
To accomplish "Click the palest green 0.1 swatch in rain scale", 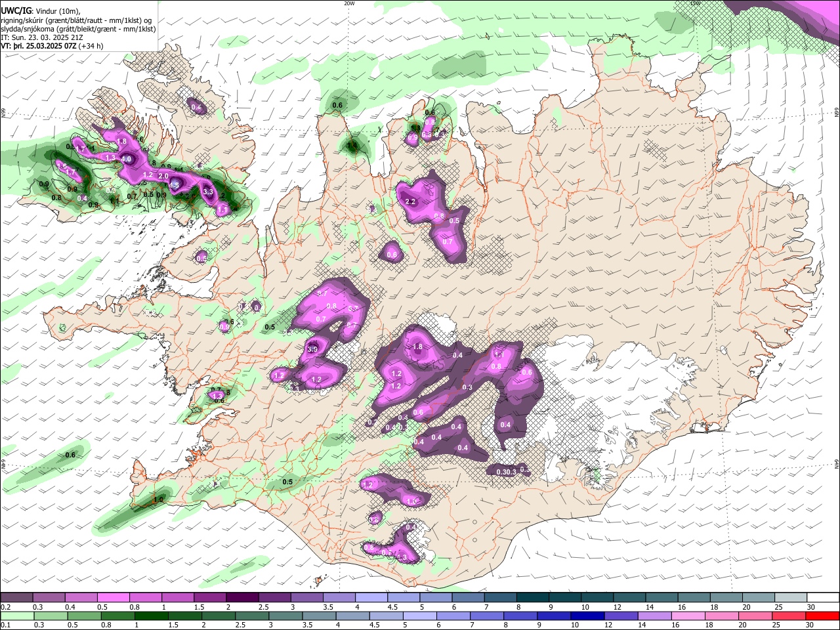I will (x=17, y=616).
